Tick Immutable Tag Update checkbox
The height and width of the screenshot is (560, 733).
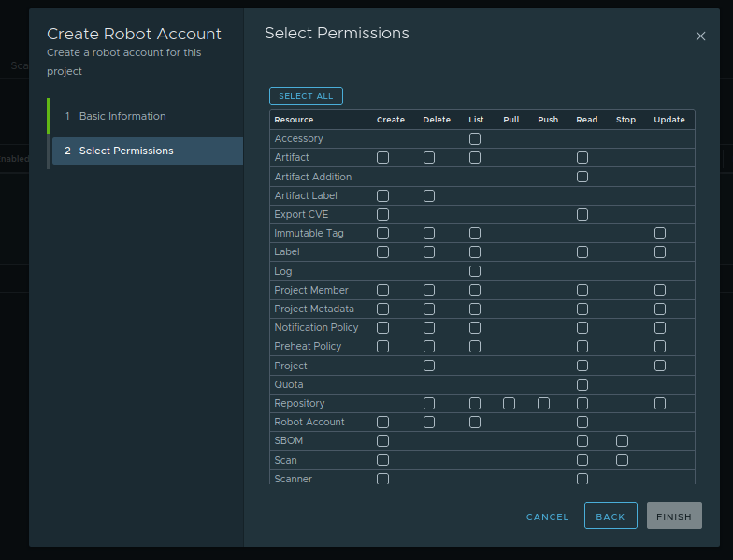click(x=660, y=234)
